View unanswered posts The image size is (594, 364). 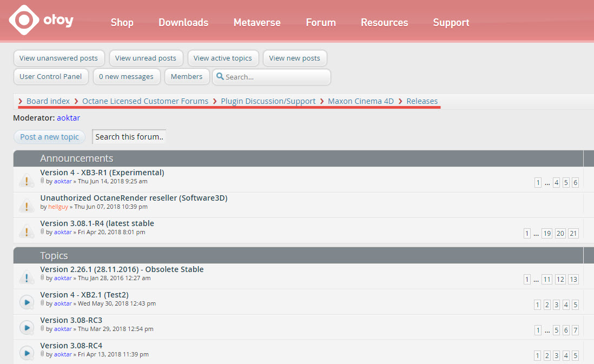(x=59, y=58)
